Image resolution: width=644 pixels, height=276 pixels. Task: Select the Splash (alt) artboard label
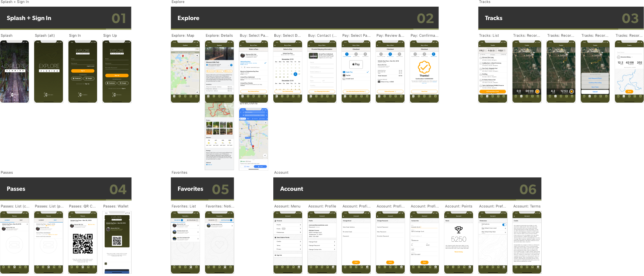click(45, 35)
